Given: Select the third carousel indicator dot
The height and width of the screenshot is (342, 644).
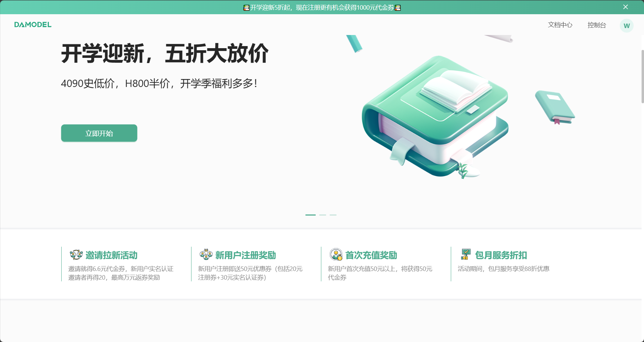Looking at the screenshot, I should tap(333, 215).
